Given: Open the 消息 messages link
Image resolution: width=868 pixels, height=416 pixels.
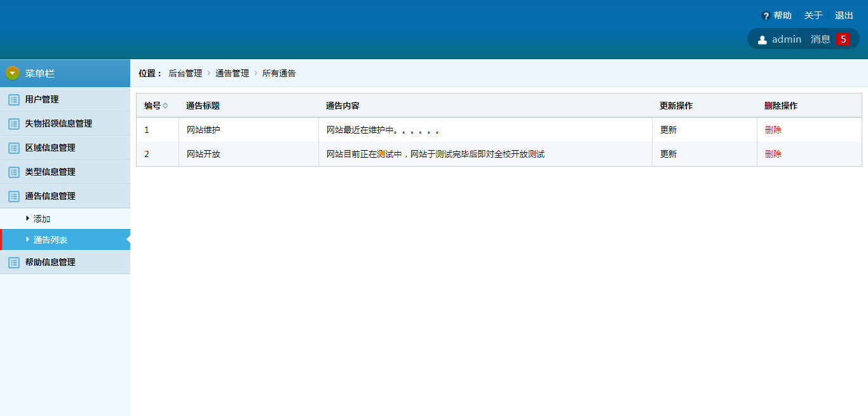Looking at the screenshot, I should pyautogui.click(x=820, y=39).
